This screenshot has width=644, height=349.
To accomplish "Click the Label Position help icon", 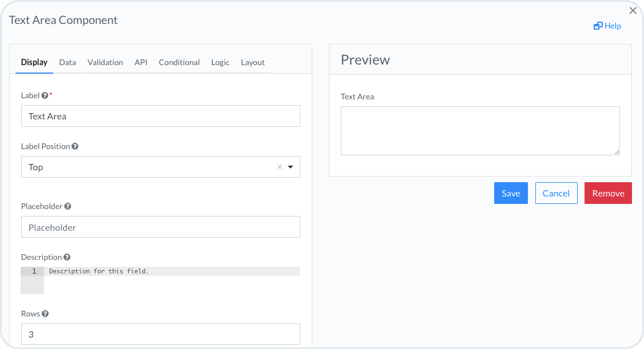I will tap(75, 147).
